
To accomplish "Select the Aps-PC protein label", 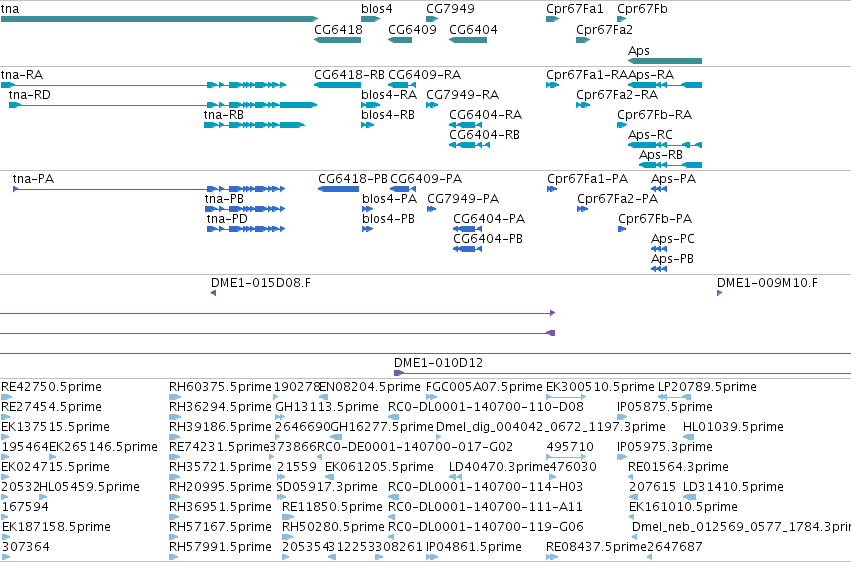I will pyautogui.click(x=672, y=239).
